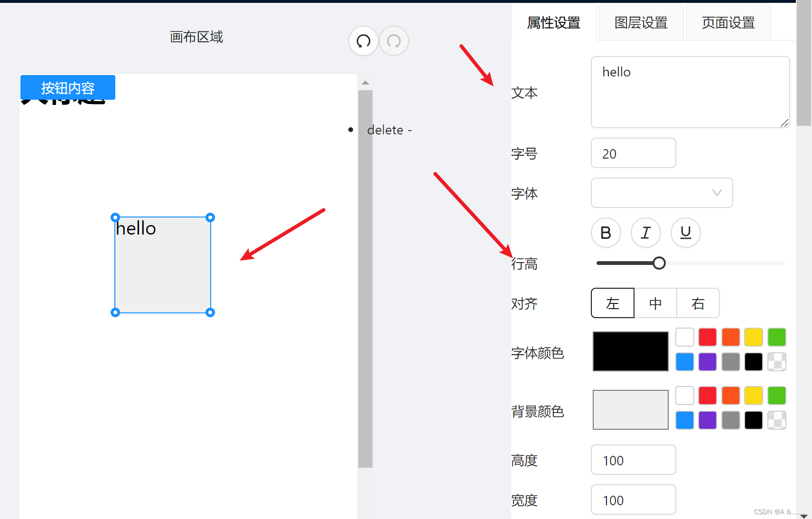Choose black swatch for 背景颜色
The width and height of the screenshot is (812, 519).
(x=754, y=420)
